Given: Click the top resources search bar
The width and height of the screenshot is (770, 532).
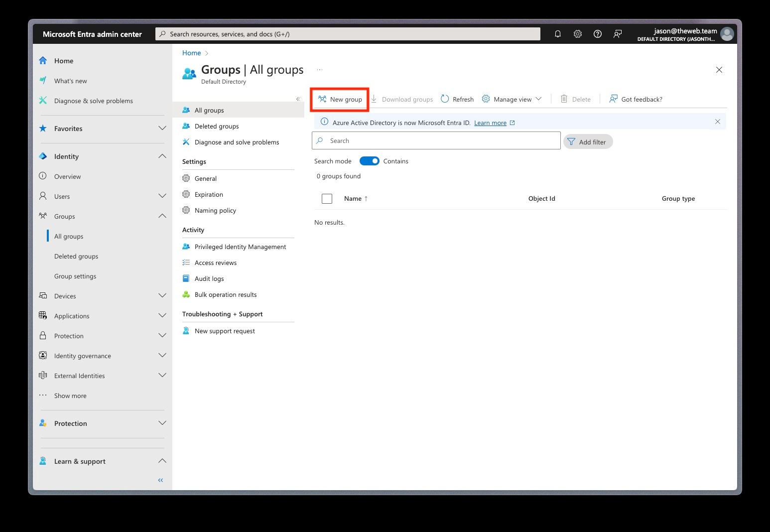Looking at the screenshot, I should point(348,34).
